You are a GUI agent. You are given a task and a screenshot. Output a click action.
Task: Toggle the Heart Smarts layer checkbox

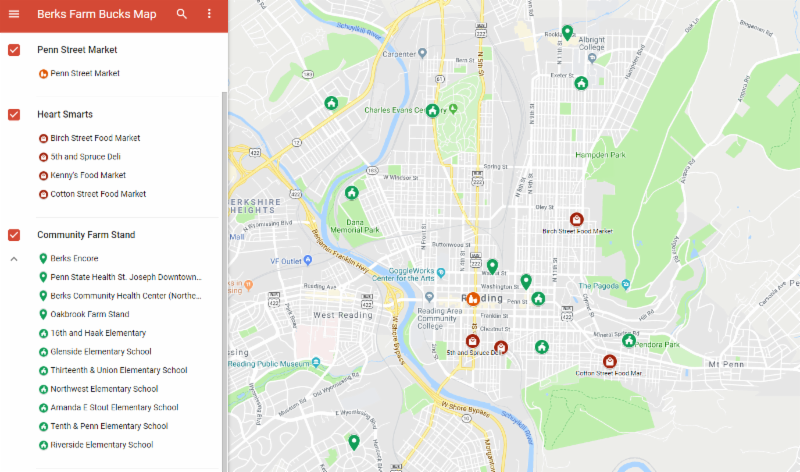[14, 115]
